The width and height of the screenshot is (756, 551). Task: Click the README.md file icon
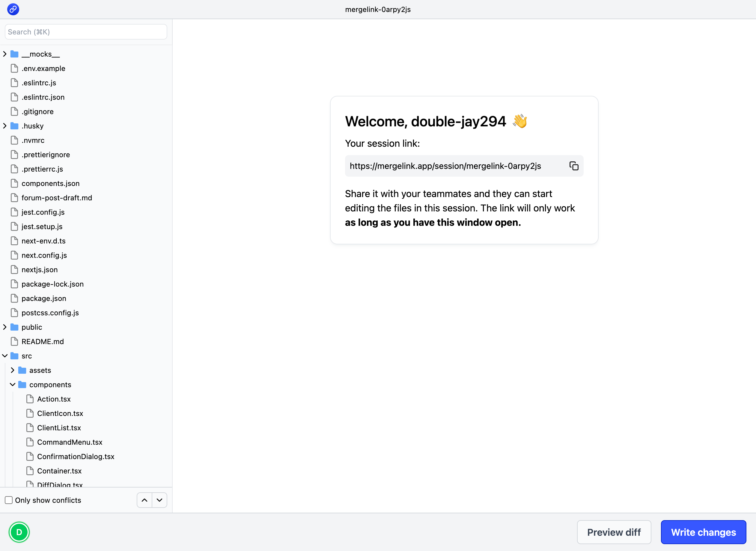[14, 342]
